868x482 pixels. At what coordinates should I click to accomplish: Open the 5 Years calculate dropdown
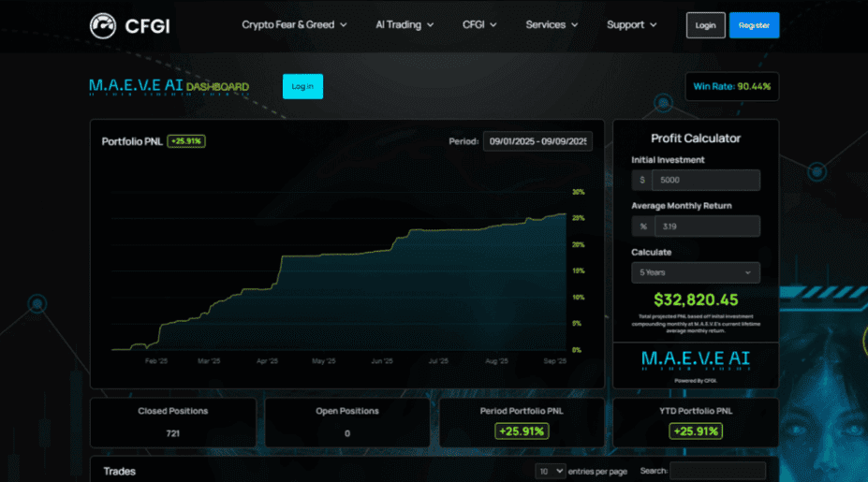(695, 272)
